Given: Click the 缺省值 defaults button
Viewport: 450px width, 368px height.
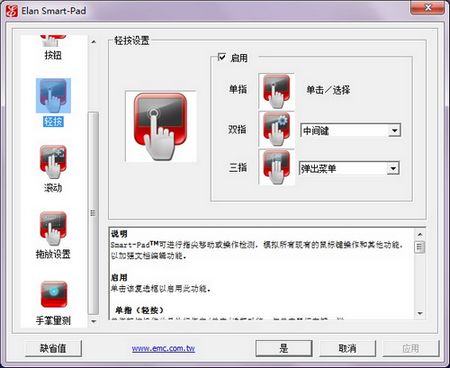Looking at the screenshot, I should click(x=53, y=348).
